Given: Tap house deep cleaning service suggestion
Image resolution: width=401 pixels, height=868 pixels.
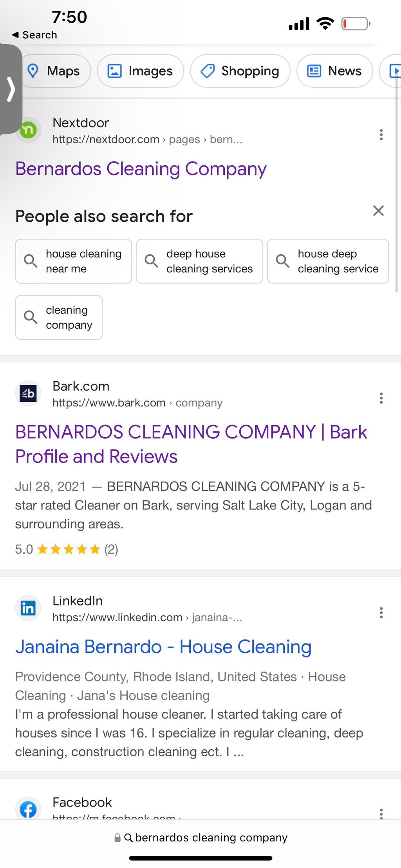Looking at the screenshot, I should coord(328,261).
